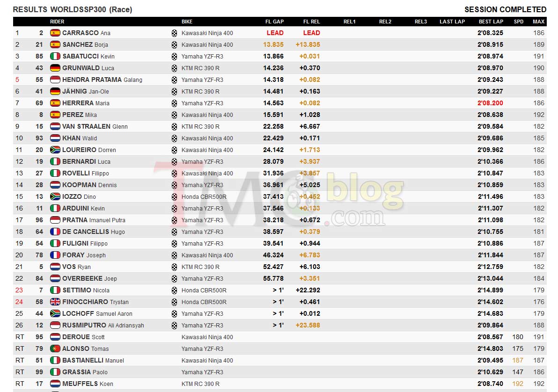Click the Dutch flag beside DEROUE Scott

click(55, 337)
